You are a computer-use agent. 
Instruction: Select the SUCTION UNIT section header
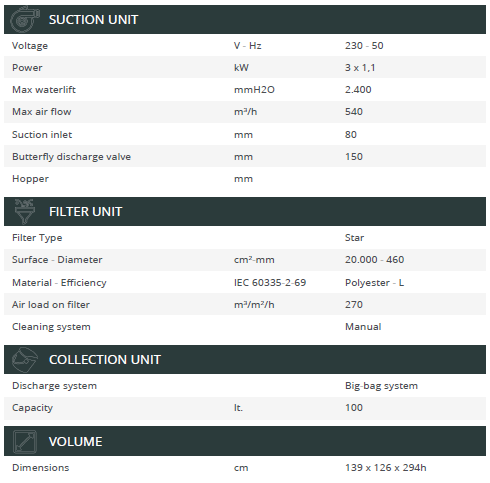point(245,19)
